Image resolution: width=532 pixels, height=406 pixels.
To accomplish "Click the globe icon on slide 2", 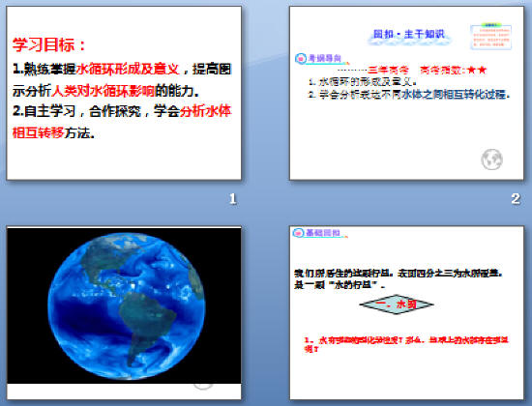I will [x=491, y=159].
